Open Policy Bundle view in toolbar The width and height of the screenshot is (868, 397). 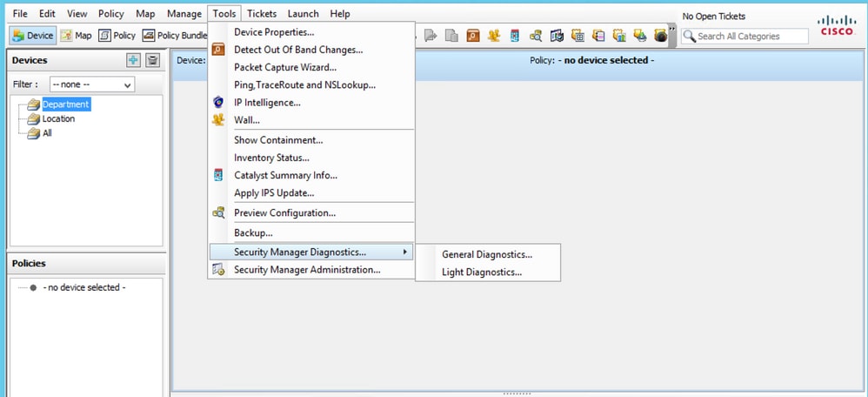[x=174, y=36]
